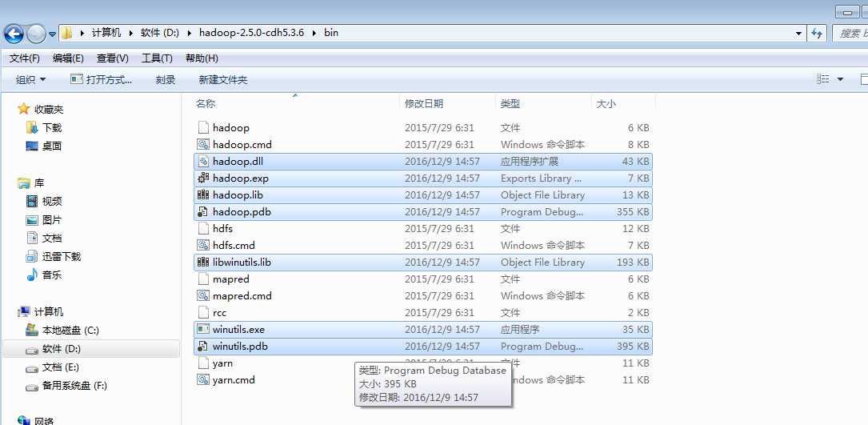Viewport: 868px width, 425px height.
Task: Open the 编辑(E) menu
Action: [x=68, y=58]
